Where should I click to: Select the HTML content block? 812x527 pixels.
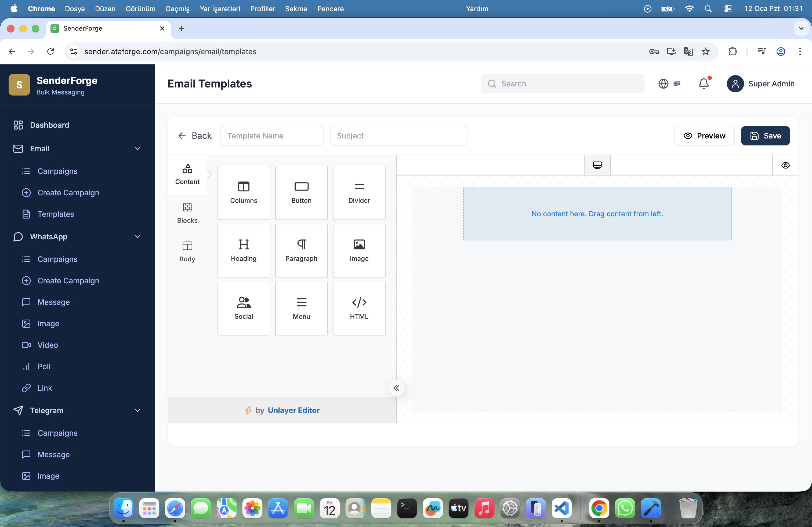click(x=359, y=309)
